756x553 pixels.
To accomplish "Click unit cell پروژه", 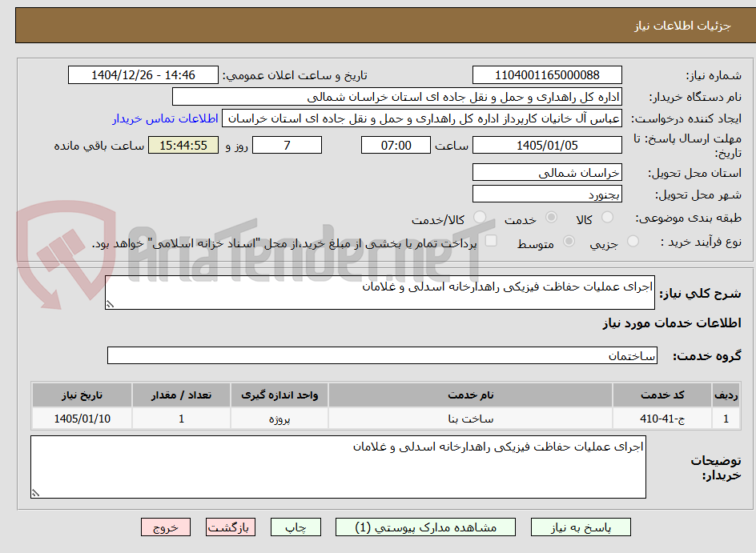I will click(279, 419).
